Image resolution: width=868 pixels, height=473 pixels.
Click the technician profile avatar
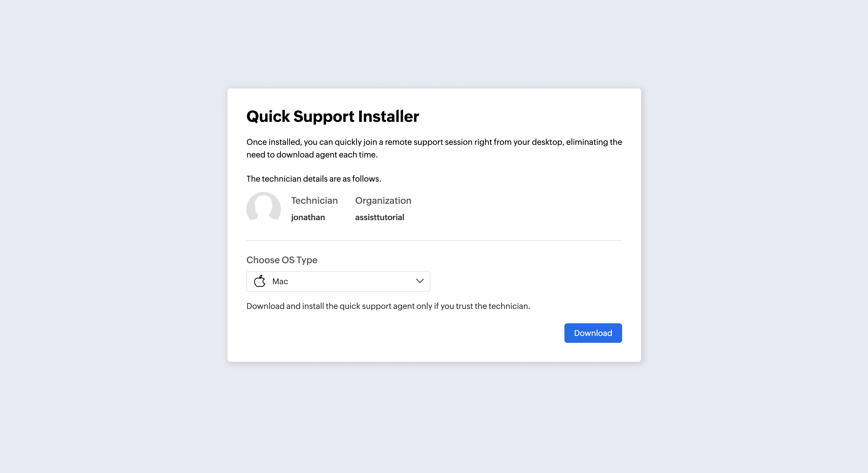pyautogui.click(x=263, y=208)
